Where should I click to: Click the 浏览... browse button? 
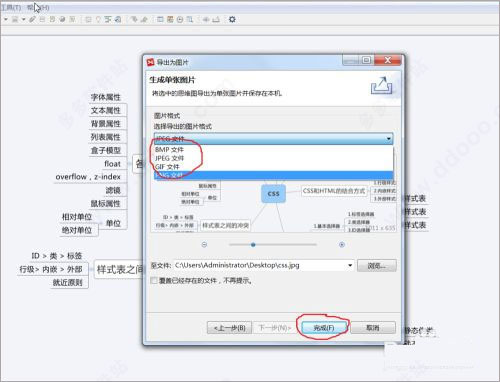[377, 266]
